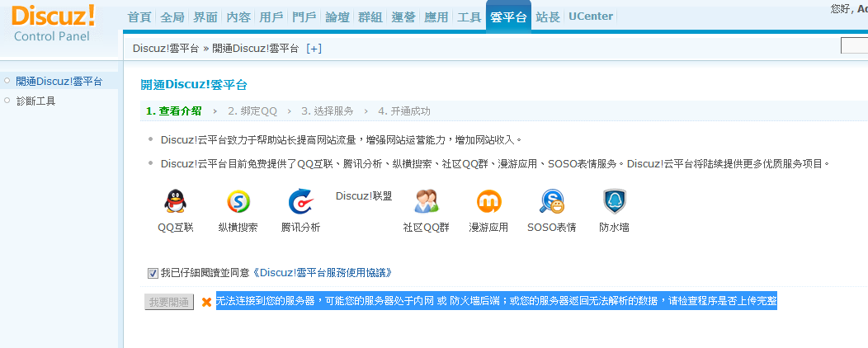Click the 腾讯分析 label text

tap(300, 228)
